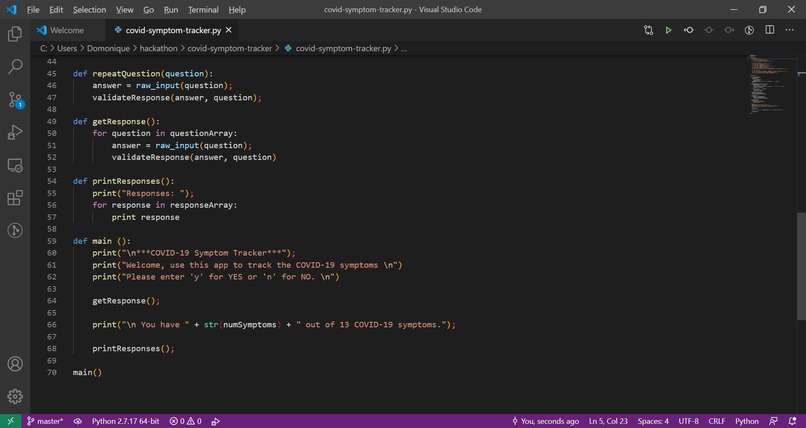Click 'printResponses();' on line 68
Viewport: 806px width, 428px height.
134,349
